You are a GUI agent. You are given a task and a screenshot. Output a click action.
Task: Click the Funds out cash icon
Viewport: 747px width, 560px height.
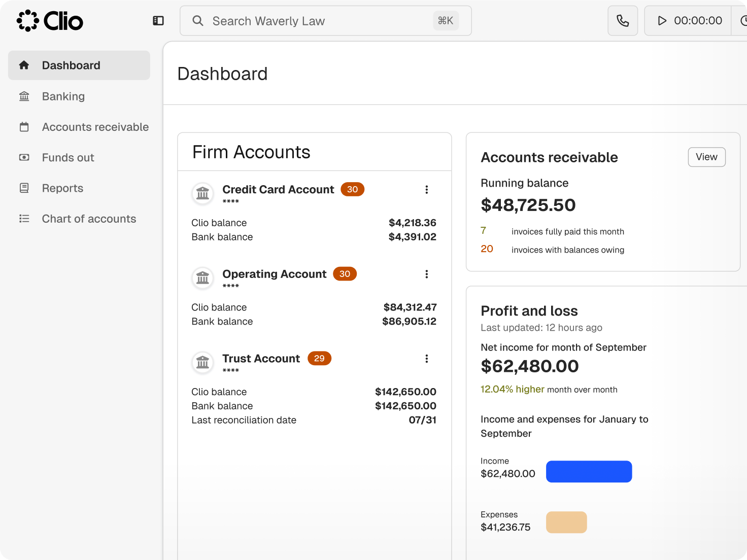click(24, 157)
